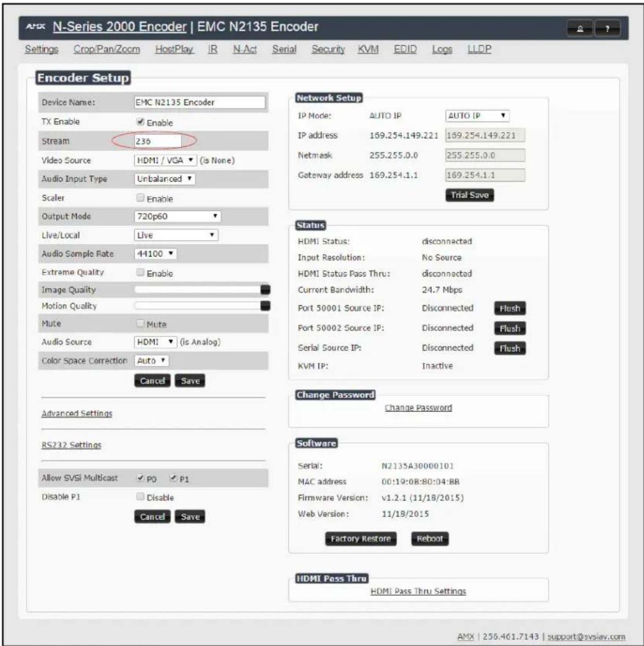Click the Current Bandwidth value 24.7 Mbps
This screenshot has height=646, width=644.
coord(442,290)
